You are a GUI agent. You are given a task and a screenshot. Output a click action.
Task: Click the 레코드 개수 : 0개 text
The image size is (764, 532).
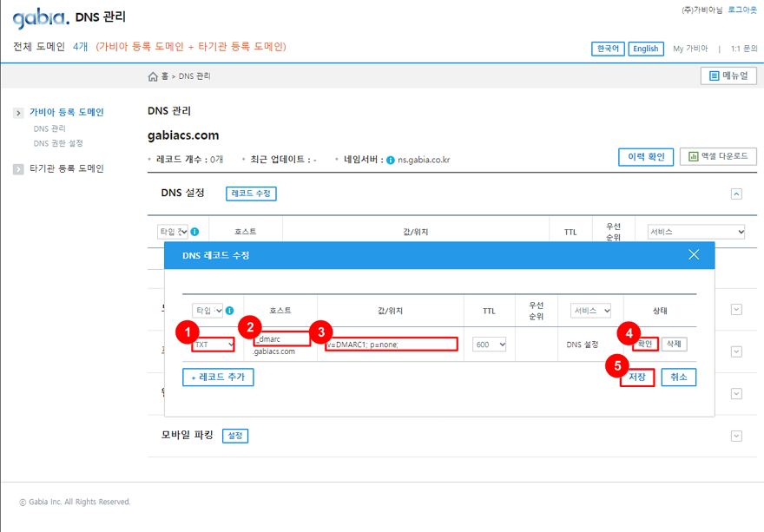[x=189, y=160]
